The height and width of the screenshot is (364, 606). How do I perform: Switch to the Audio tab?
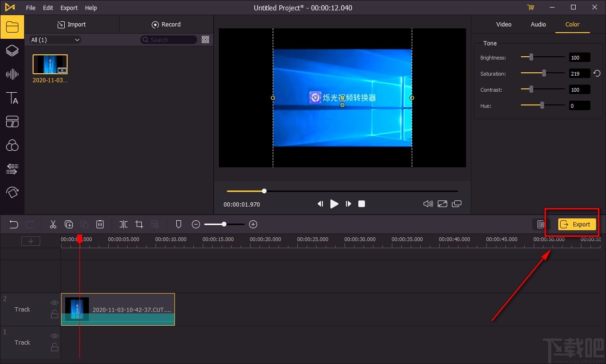point(538,25)
